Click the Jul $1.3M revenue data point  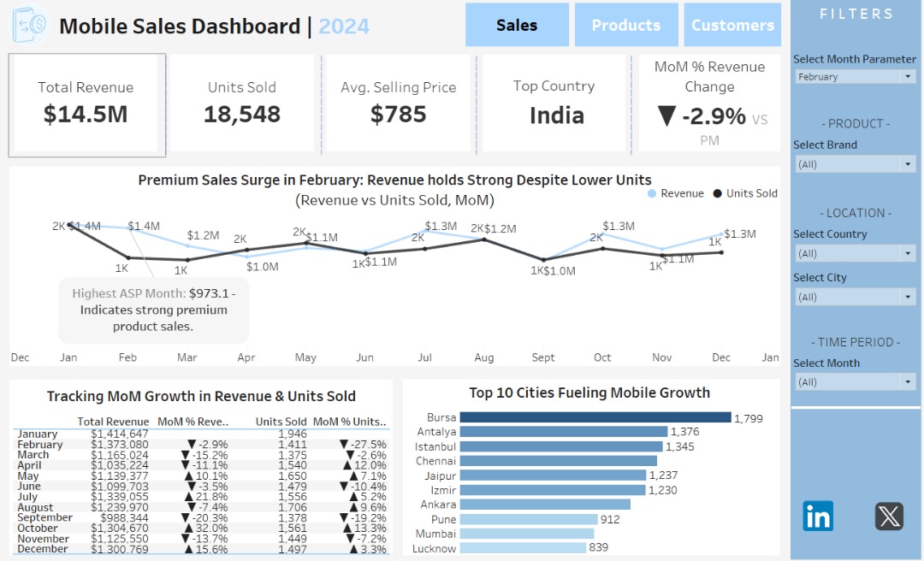pyautogui.click(x=425, y=231)
